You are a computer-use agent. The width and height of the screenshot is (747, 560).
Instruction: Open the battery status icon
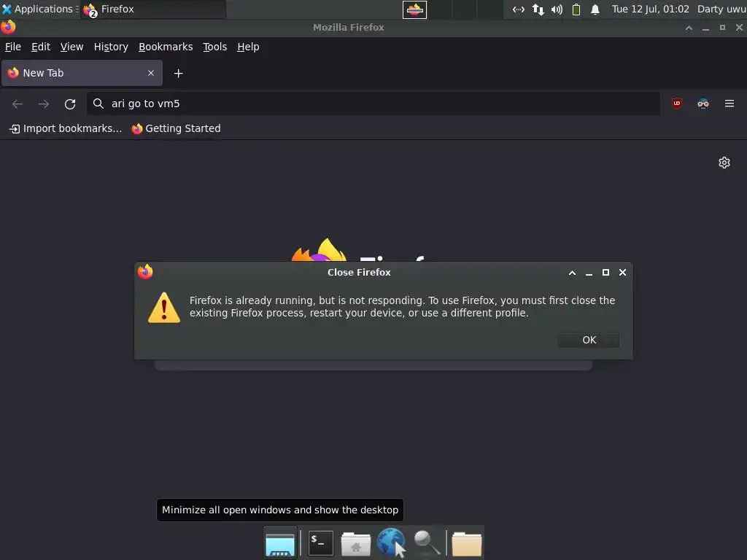[576, 9]
